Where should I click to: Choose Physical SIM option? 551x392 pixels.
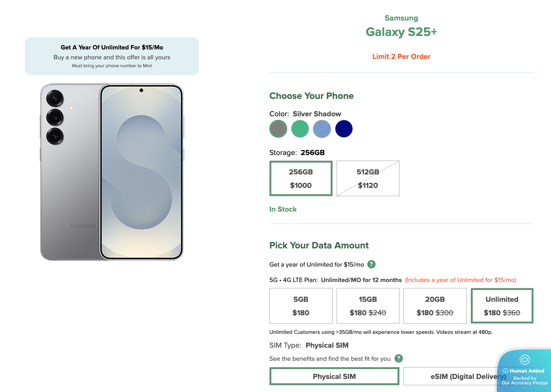click(x=334, y=376)
